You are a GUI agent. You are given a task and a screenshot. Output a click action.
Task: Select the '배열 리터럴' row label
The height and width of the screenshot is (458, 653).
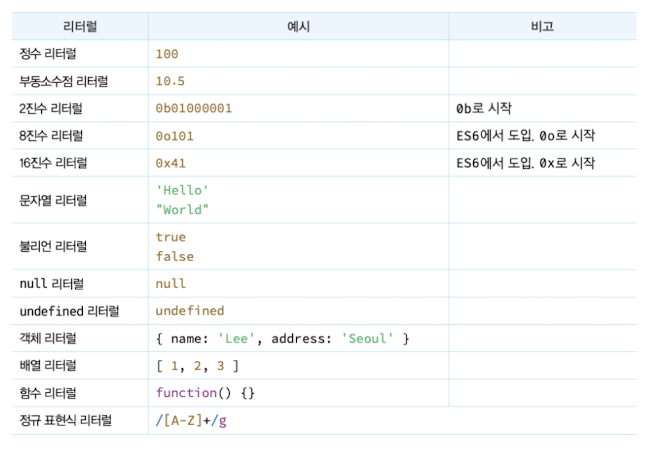coord(48,366)
